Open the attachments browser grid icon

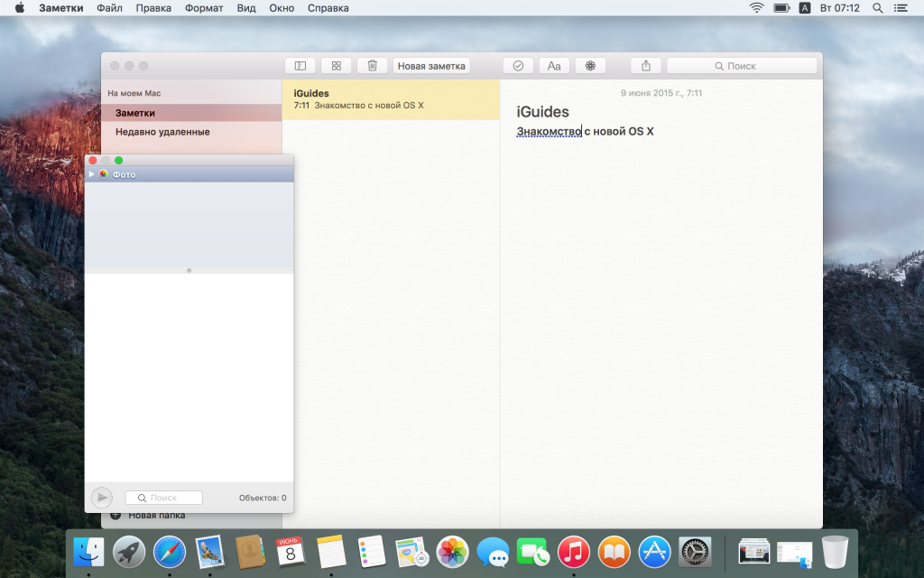point(336,66)
